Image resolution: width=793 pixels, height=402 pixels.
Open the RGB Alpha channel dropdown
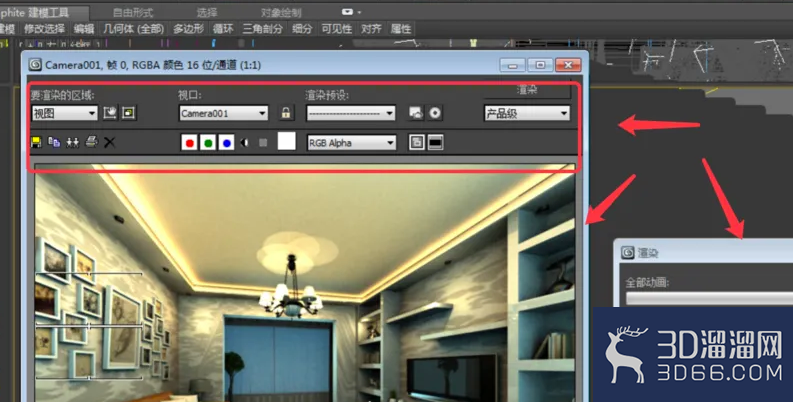pyautogui.click(x=351, y=143)
